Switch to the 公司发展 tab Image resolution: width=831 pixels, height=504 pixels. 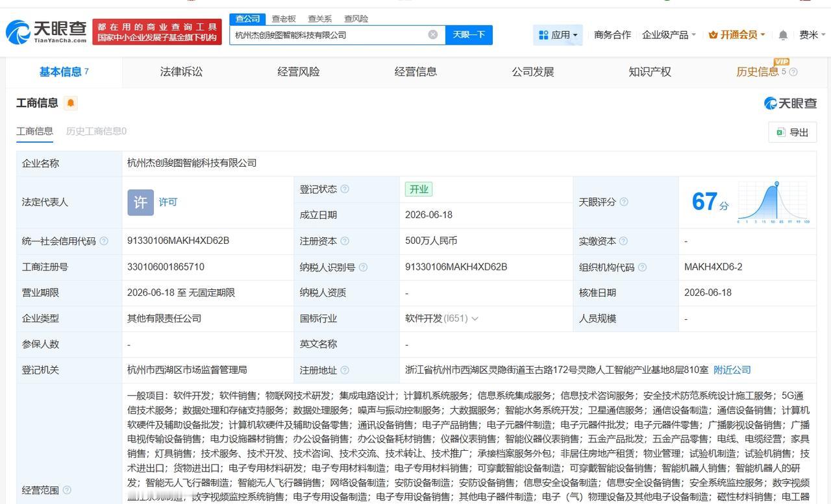(533, 71)
